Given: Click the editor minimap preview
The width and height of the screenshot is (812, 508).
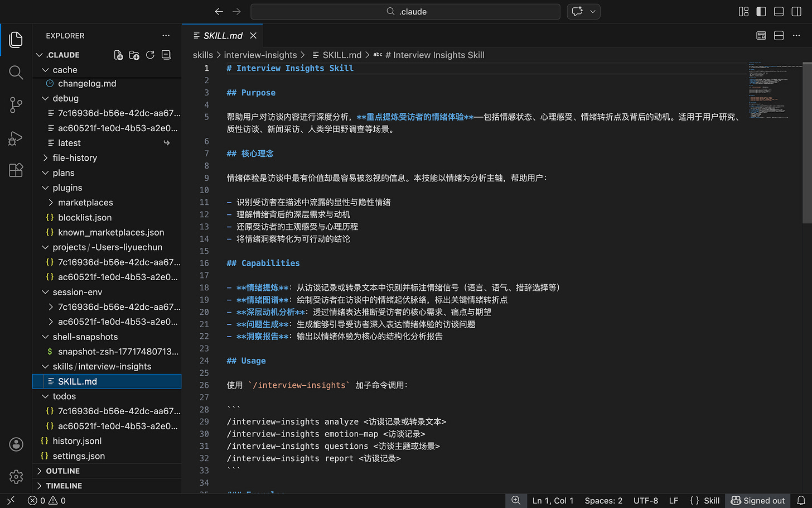Looking at the screenshot, I should pos(775,90).
